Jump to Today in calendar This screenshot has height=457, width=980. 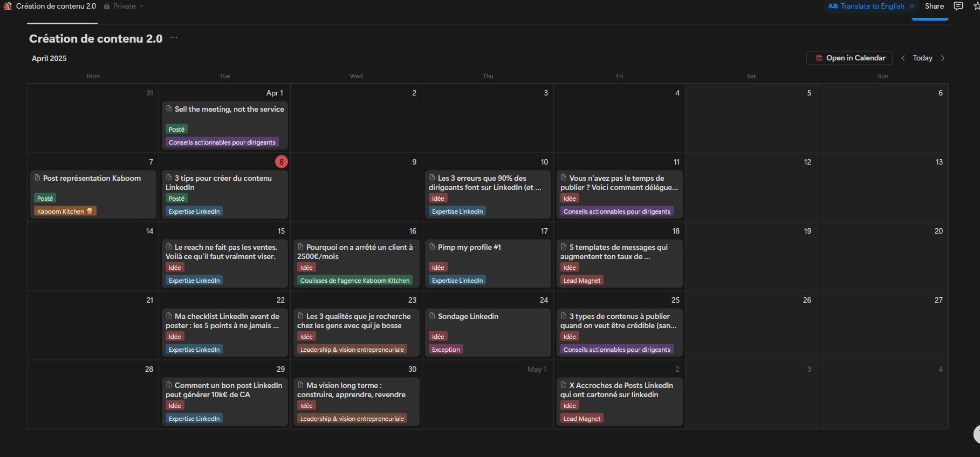(x=922, y=58)
